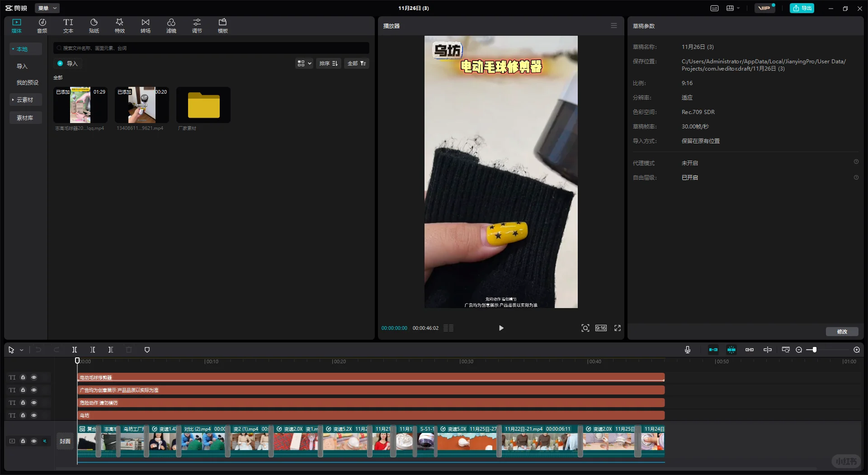The width and height of the screenshot is (868, 475).
Task: Zoom out the timeline with minus icon
Action: point(799,350)
